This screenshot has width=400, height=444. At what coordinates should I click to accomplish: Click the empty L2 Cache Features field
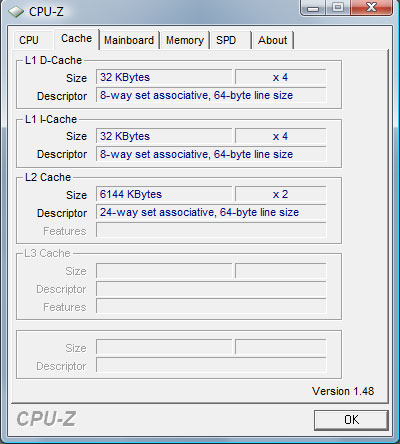click(211, 230)
